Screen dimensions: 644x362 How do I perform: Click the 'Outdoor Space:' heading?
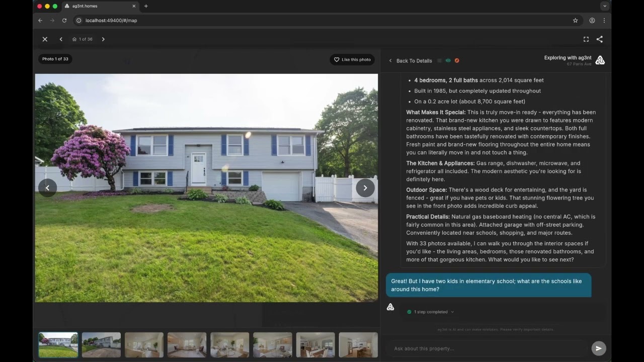[x=427, y=190]
